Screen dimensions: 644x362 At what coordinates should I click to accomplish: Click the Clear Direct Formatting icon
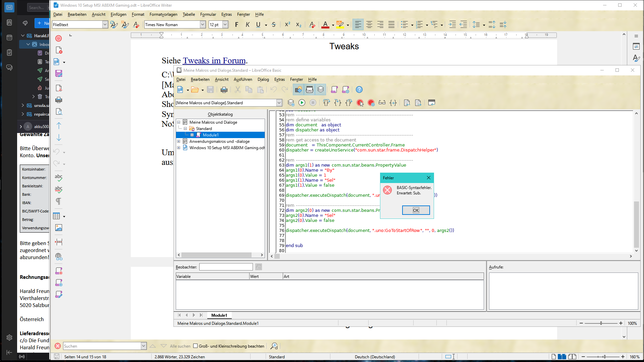coord(312,25)
